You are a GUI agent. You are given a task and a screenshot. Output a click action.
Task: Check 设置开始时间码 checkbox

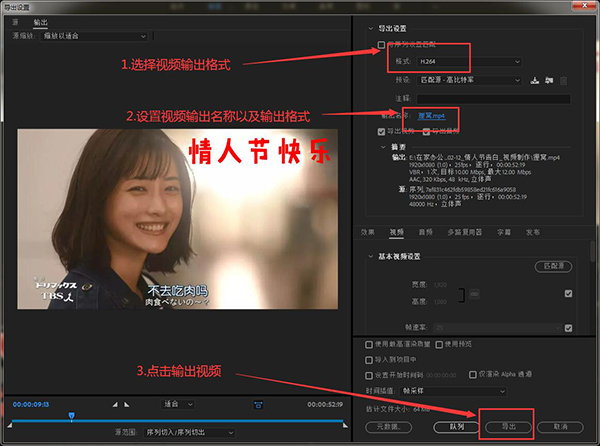pyautogui.click(x=369, y=375)
